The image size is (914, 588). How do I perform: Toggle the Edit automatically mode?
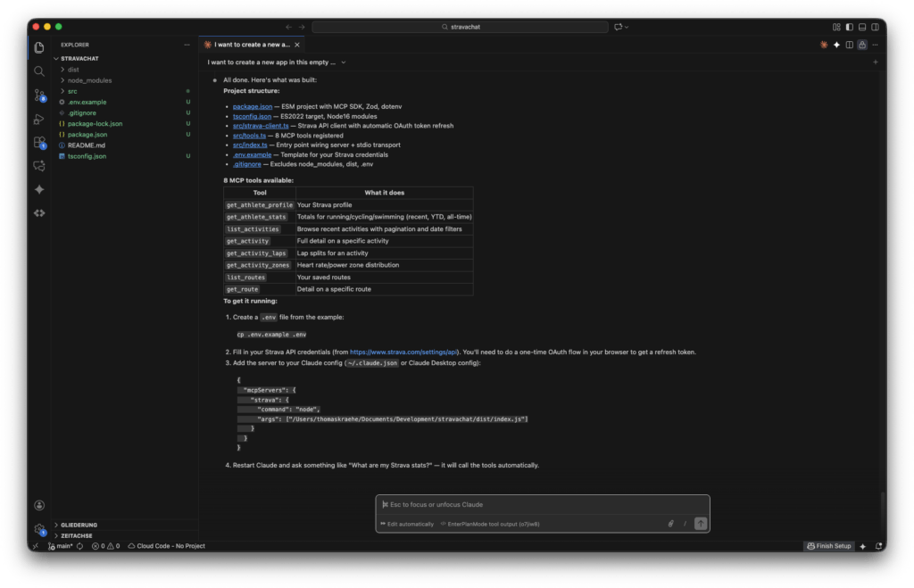point(407,524)
